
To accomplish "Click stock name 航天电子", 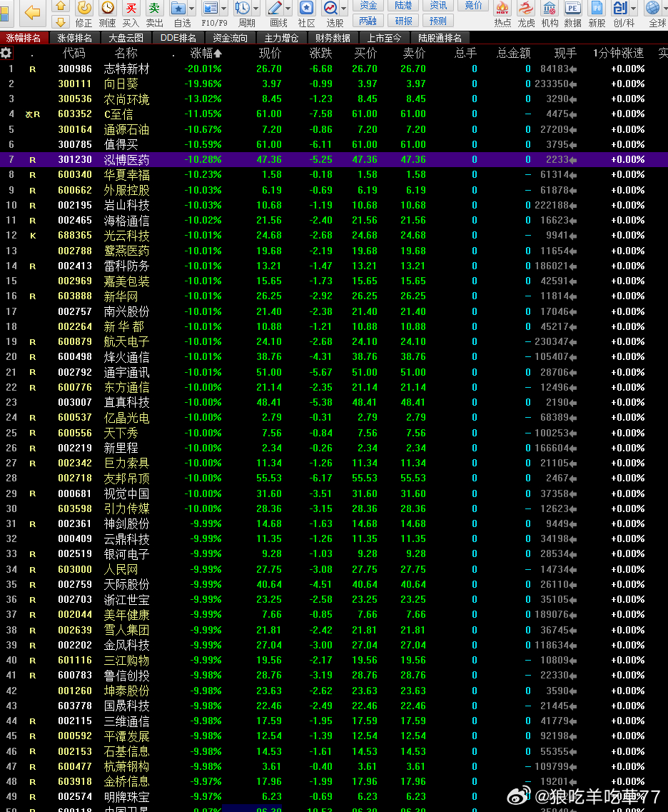I will click(x=127, y=342).
